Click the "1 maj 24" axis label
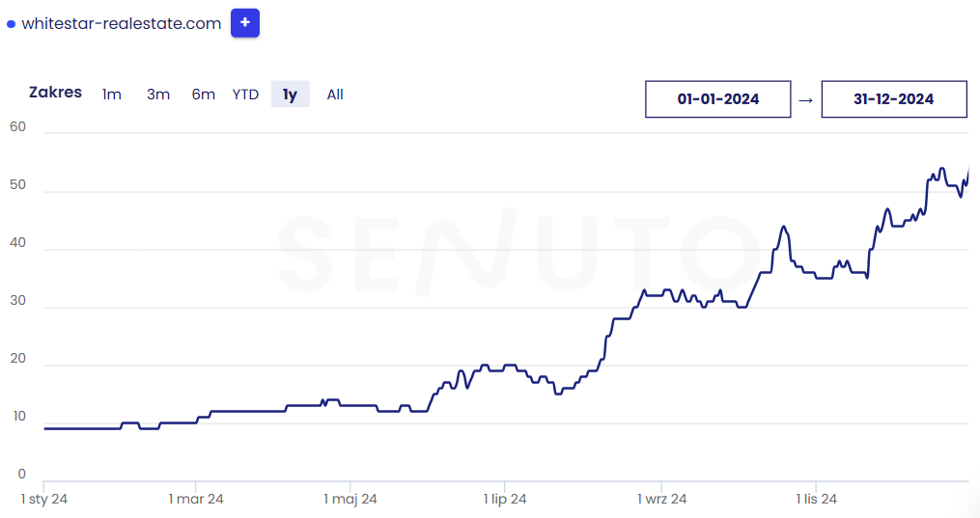 point(350,499)
